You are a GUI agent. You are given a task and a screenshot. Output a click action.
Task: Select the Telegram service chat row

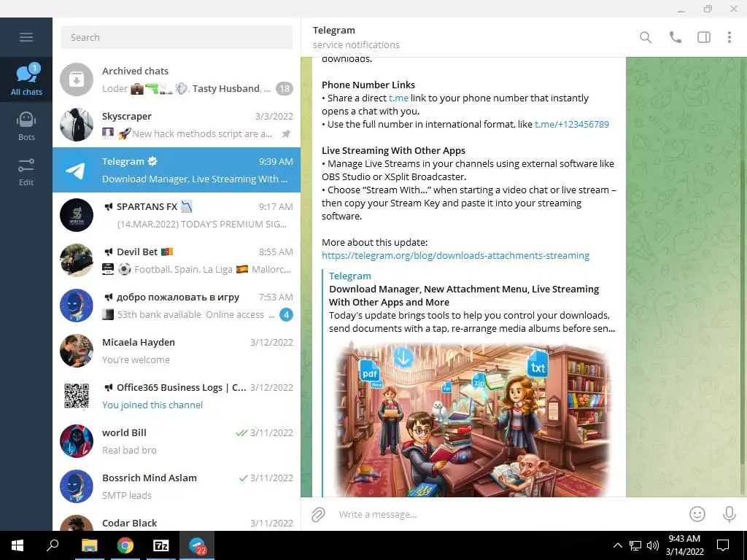pos(177,170)
